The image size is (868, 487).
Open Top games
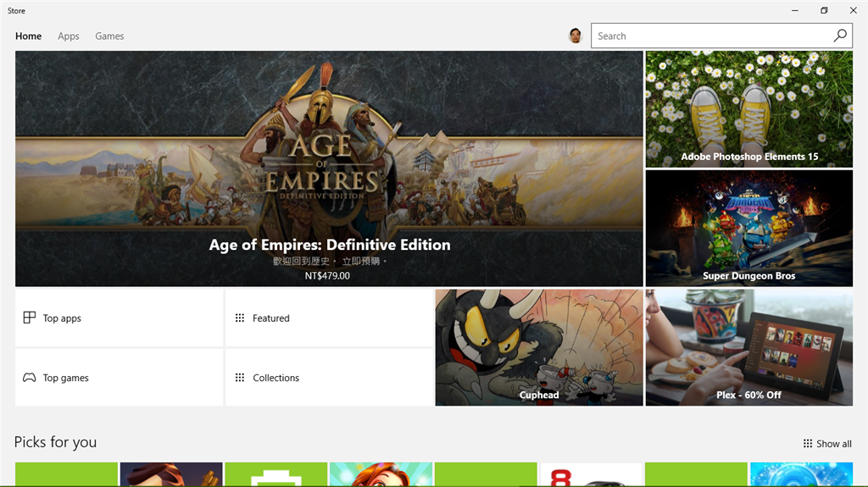click(119, 378)
